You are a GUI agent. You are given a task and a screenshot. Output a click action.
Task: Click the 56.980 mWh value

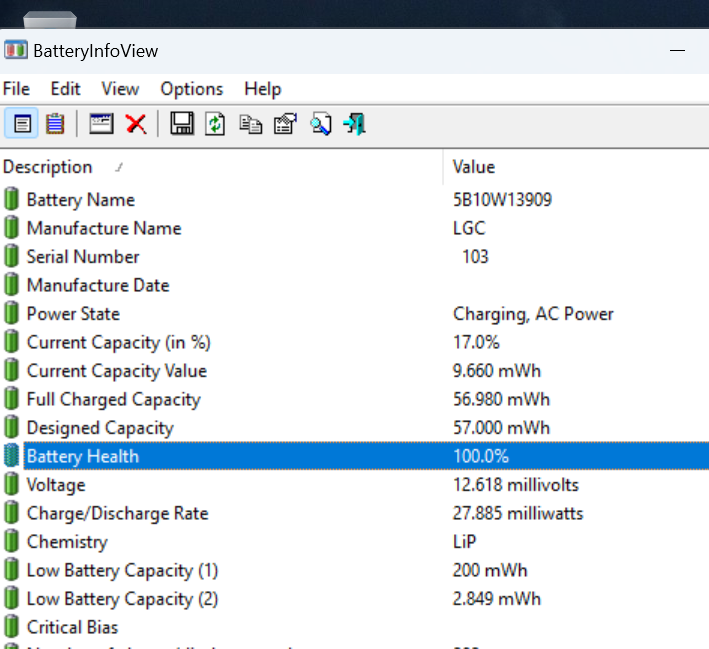[501, 399]
